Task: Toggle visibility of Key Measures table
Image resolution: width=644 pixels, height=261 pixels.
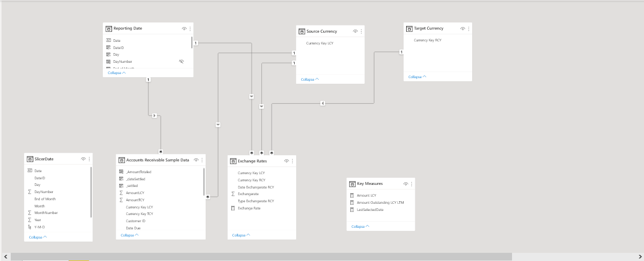Action: (x=405, y=184)
